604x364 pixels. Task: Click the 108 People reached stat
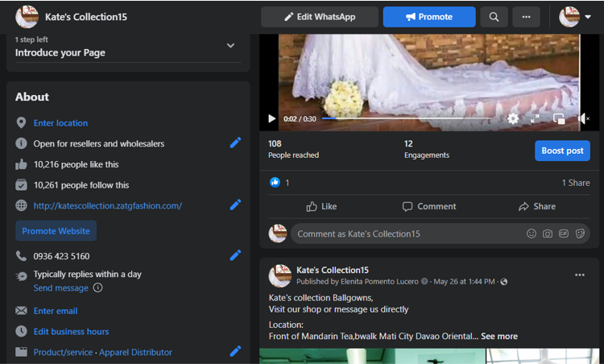293,150
